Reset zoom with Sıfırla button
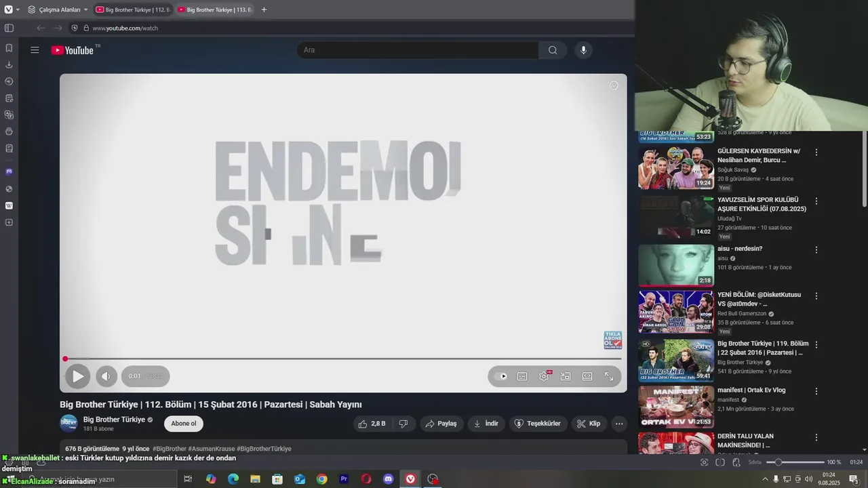Viewport: 868px width, 488px height. pyautogui.click(x=755, y=462)
